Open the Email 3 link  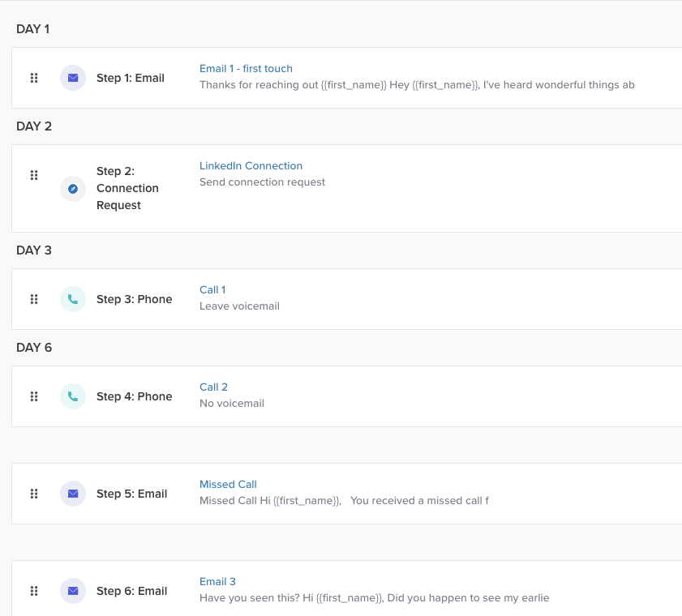(x=217, y=582)
